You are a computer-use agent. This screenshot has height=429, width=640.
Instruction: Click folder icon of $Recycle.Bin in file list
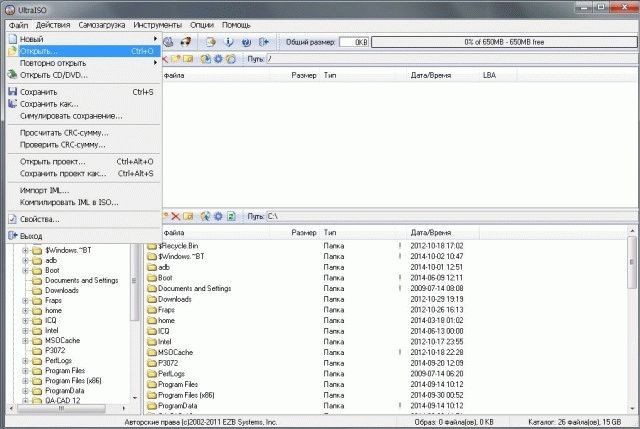152,246
